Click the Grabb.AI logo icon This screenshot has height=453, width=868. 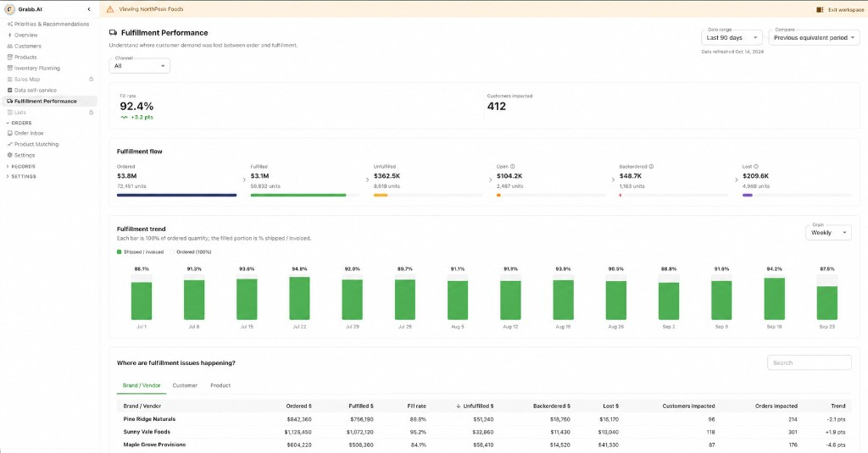[x=9, y=9]
